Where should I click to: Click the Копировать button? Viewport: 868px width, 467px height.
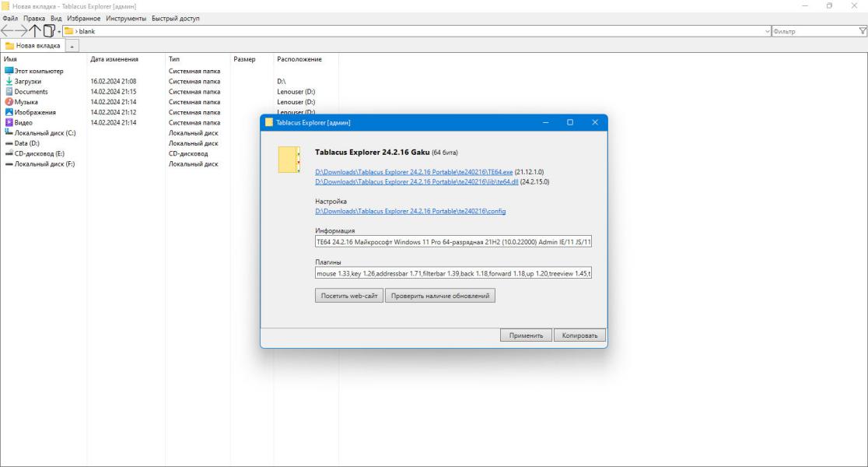tap(579, 335)
